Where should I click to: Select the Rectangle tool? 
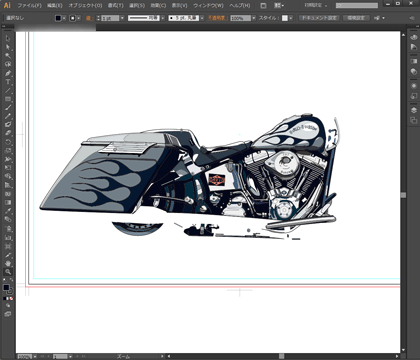8,99
